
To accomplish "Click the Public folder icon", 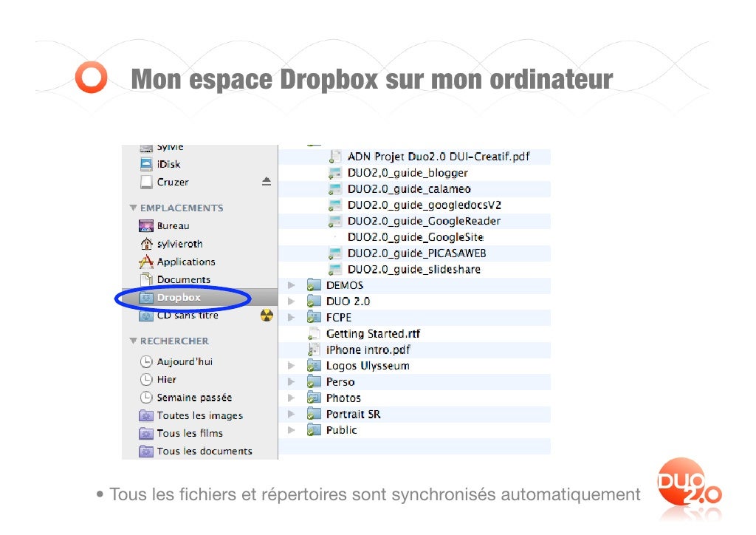I will coord(314,430).
